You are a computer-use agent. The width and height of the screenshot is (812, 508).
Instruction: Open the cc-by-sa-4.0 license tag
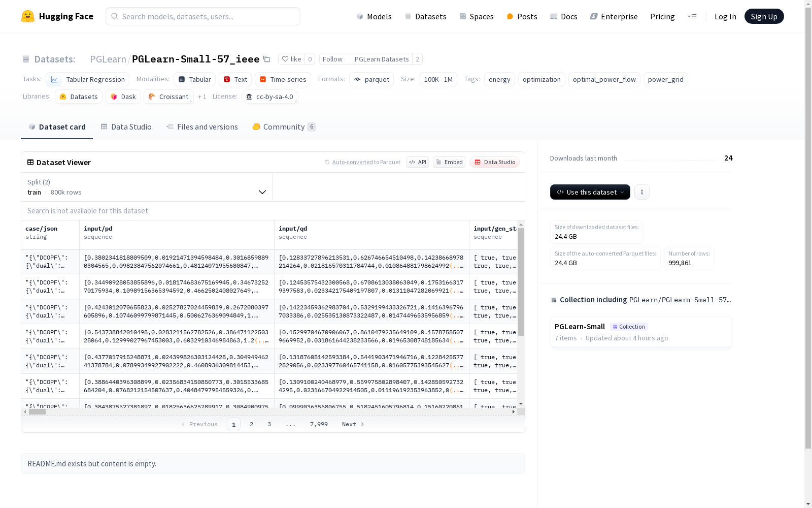[269, 97]
